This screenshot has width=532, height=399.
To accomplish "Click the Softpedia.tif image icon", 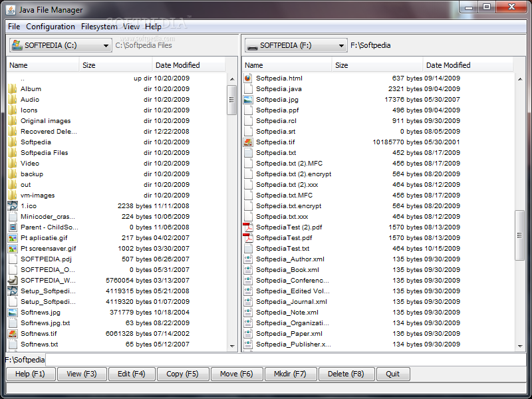I will (x=248, y=142).
